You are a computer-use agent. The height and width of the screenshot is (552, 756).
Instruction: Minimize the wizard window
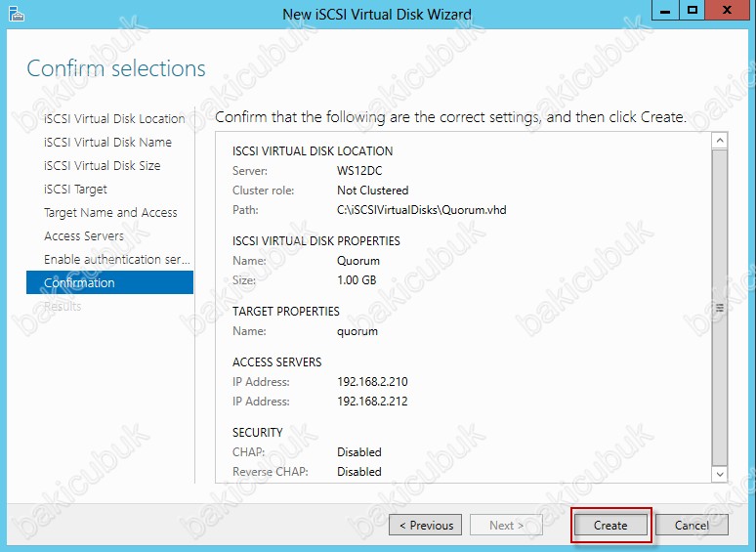(665, 10)
